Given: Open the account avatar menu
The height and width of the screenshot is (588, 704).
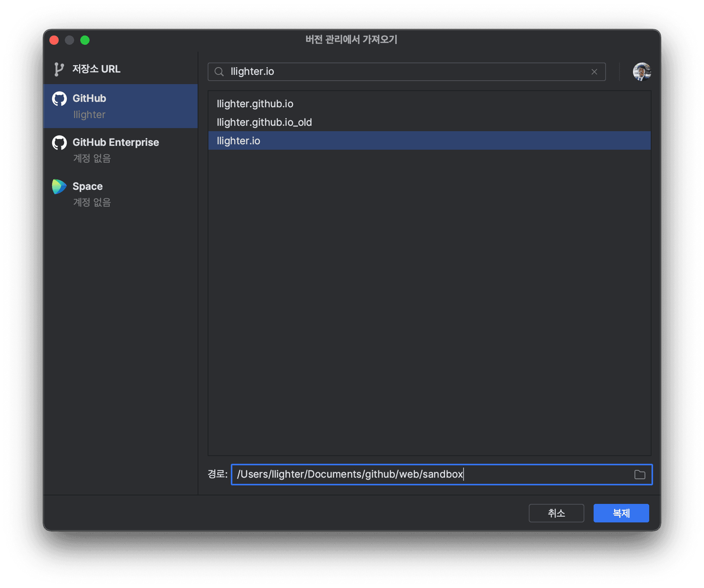Looking at the screenshot, I should 642,72.
